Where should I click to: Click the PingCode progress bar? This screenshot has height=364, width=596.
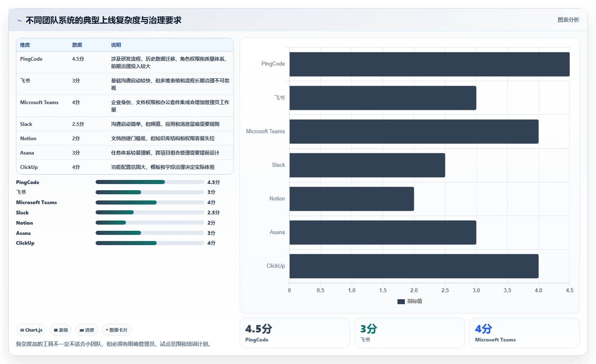pyautogui.click(x=150, y=182)
